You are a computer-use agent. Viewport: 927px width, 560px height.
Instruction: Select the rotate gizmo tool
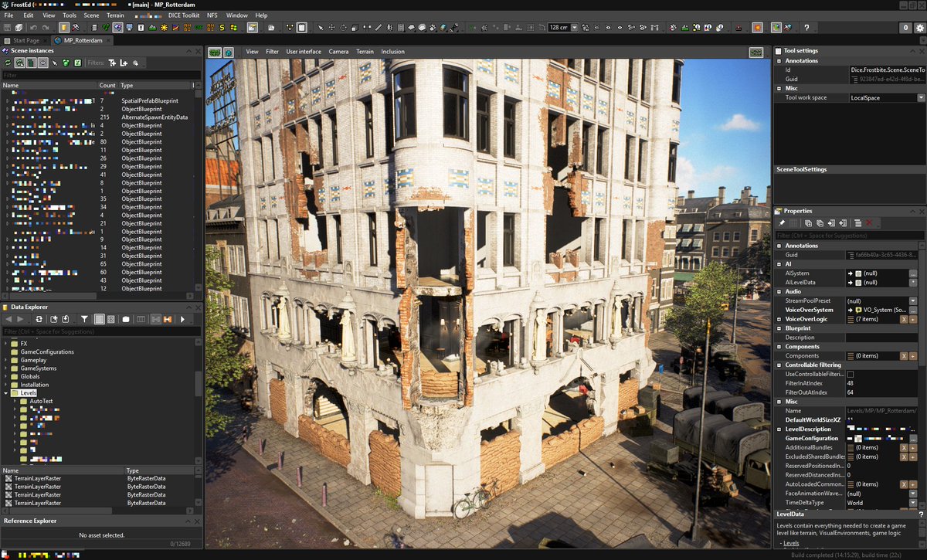pyautogui.click(x=343, y=28)
